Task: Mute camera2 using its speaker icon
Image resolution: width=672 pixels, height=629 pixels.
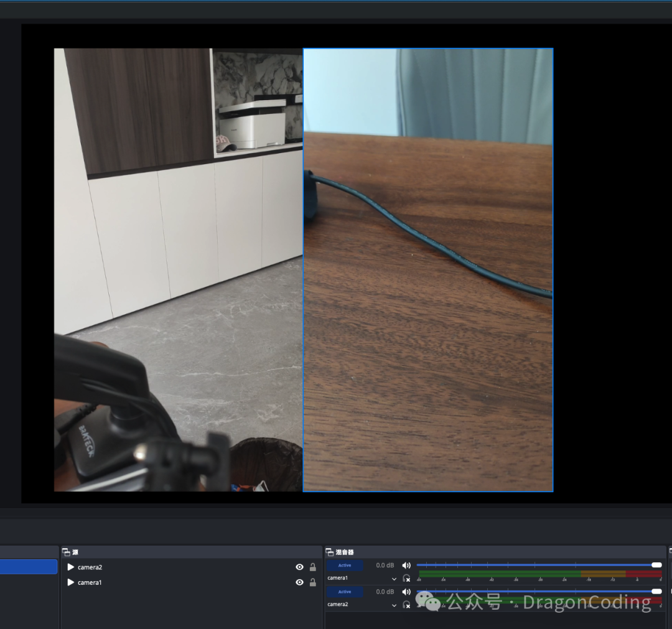Action: click(x=406, y=592)
